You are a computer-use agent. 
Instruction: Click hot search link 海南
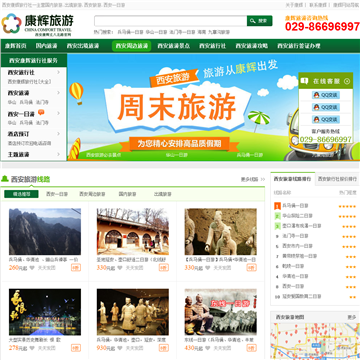point(202,32)
